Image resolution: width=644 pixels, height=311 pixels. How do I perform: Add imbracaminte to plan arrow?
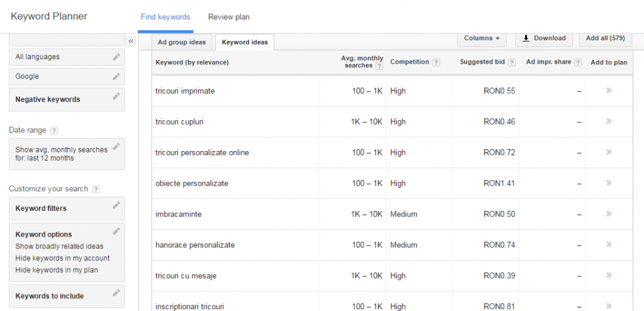pos(609,213)
